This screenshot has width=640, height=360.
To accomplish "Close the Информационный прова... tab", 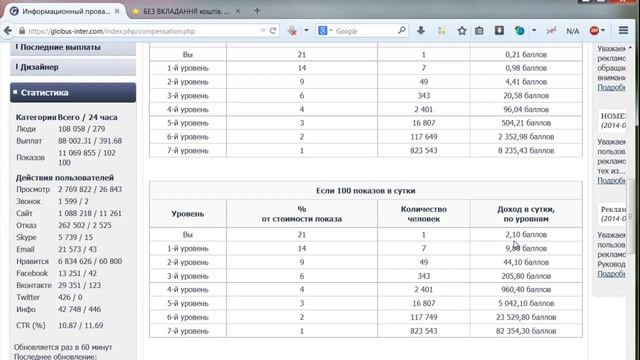I will click(x=117, y=11).
